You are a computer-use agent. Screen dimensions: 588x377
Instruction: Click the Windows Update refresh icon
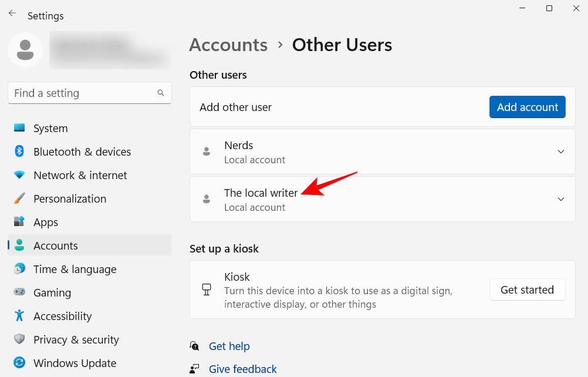pyautogui.click(x=19, y=363)
